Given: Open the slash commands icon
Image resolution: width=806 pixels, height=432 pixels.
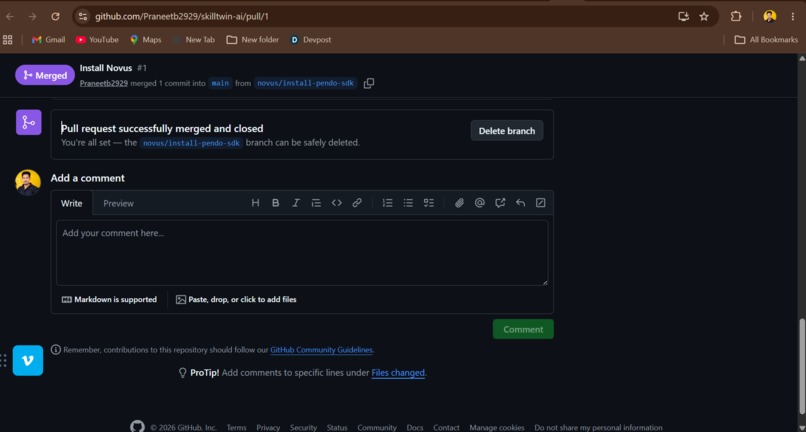Looking at the screenshot, I should pyautogui.click(x=540, y=203).
